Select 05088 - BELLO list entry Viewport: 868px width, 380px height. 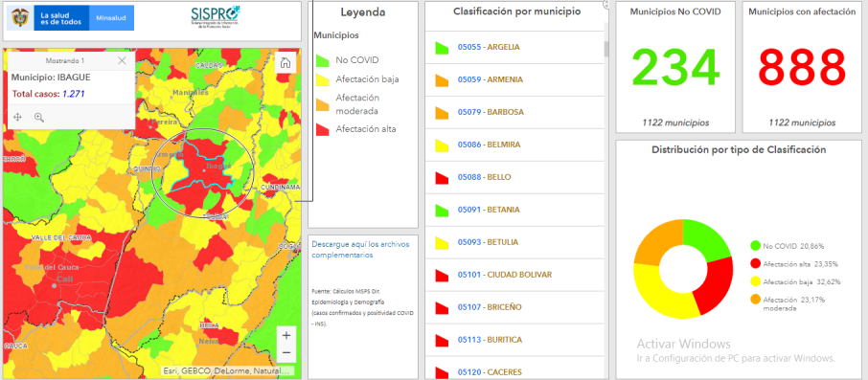[514, 177]
